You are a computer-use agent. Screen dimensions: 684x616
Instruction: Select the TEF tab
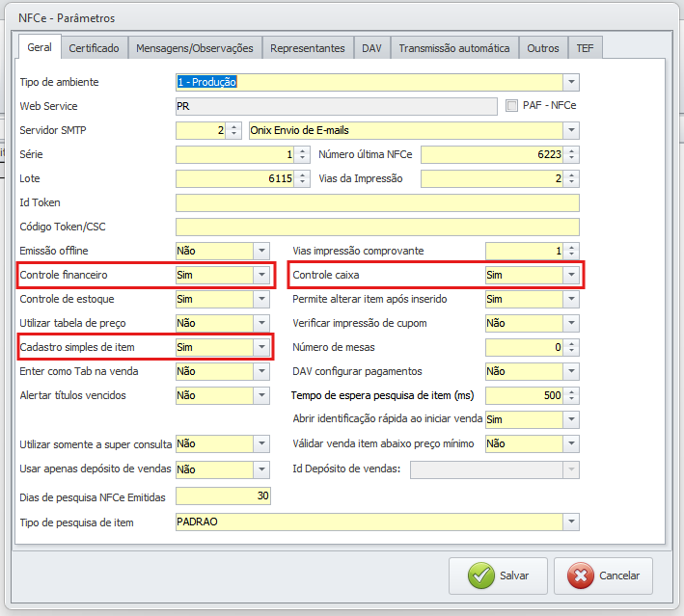pyautogui.click(x=586, y=47)
